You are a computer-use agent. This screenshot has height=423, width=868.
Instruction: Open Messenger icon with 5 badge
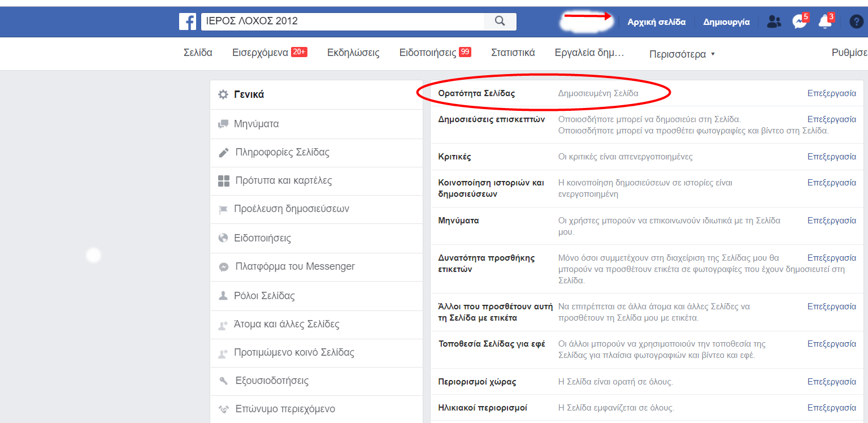[x=799, y=21]
